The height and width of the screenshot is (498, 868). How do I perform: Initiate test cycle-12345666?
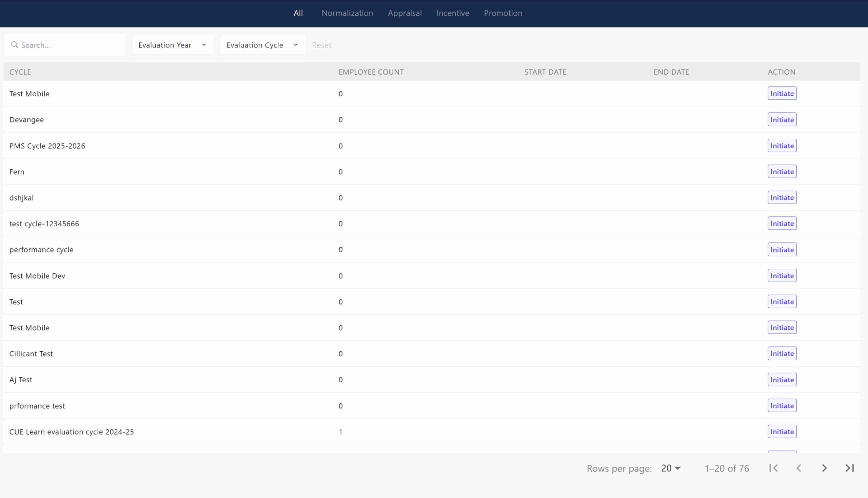coord(782,224)
